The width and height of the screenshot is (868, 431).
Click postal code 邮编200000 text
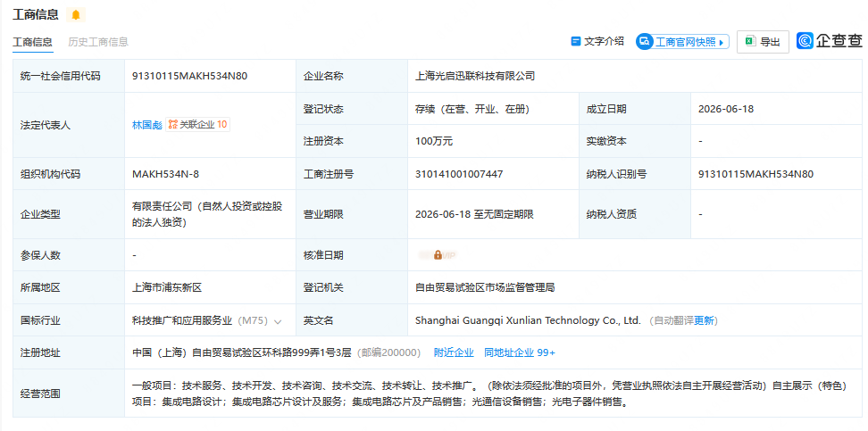tap(388, 353)
